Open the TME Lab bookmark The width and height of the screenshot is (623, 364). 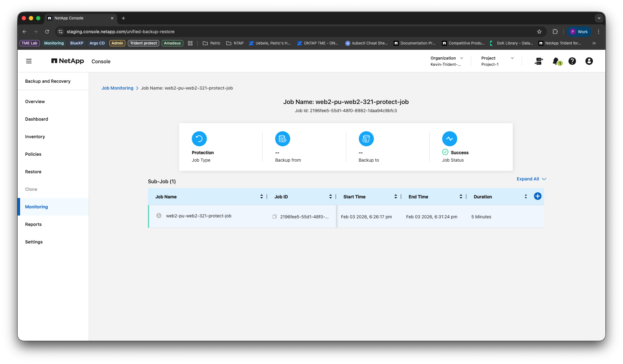click(x=29, y=43)
